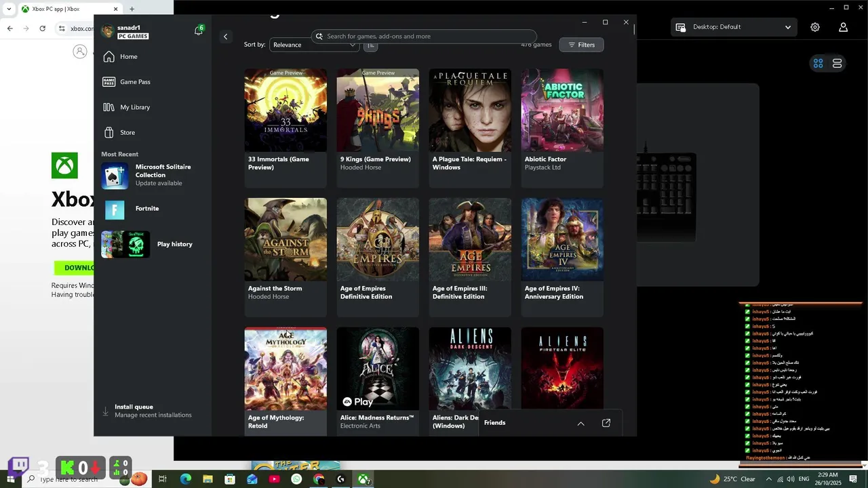Image resolution: width=868 pixels, height=488 pixels.
Task: Open new tab in browser
Action: click(x=132, y=9)
